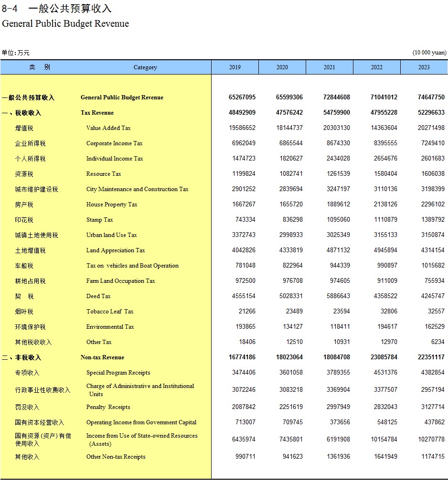448x495 pixels.
Task: Select the 'Farm Land Occupation Tax' label
Action: click(120, 281)
